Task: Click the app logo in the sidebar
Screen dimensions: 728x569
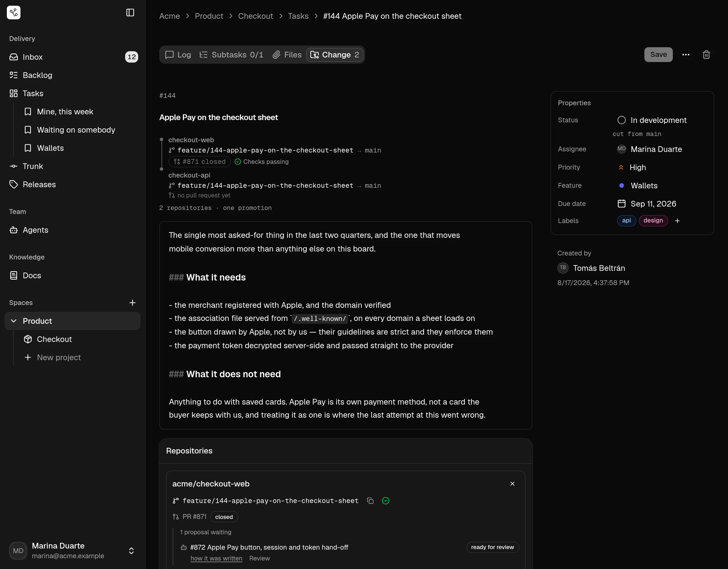Action: (14, 13)
